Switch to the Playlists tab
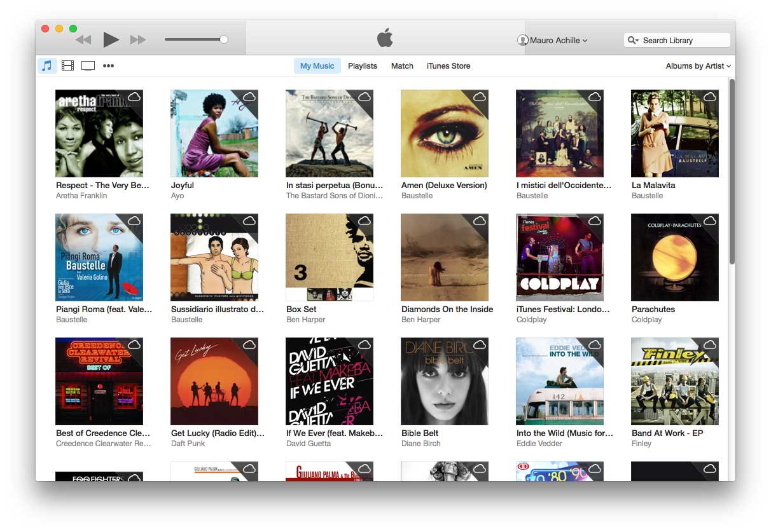 pyautogui.click(x=363, y=65)
